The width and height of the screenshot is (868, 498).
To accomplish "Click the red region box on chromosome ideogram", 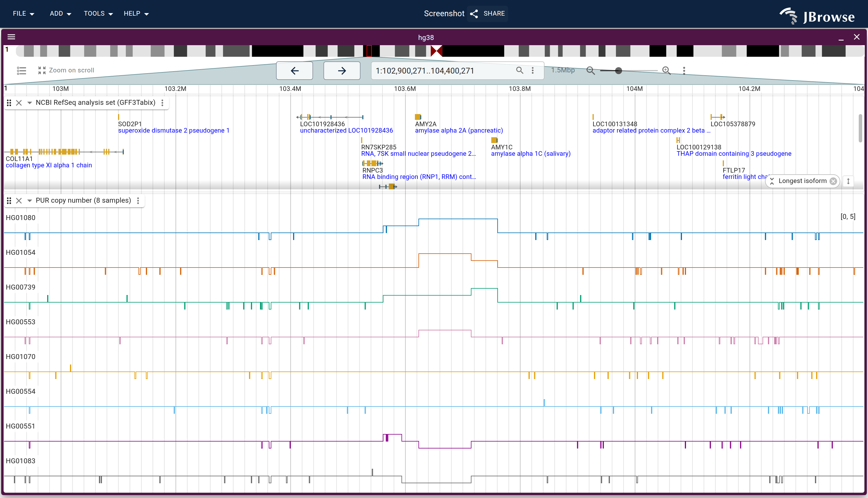I will click(x=369, y=51).
